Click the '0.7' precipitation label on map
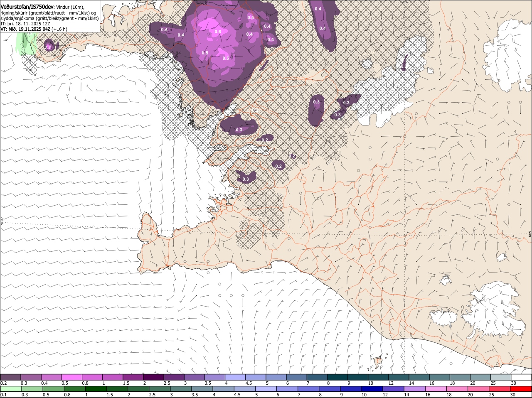 49,47
